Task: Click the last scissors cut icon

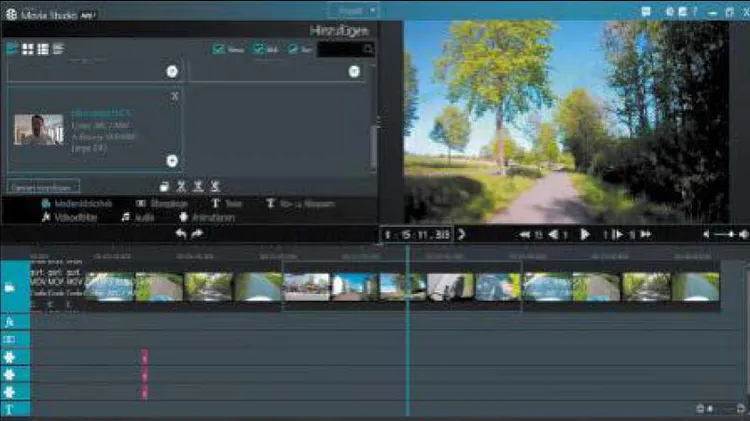Action: pyautogui.click(x=215, y=186)
